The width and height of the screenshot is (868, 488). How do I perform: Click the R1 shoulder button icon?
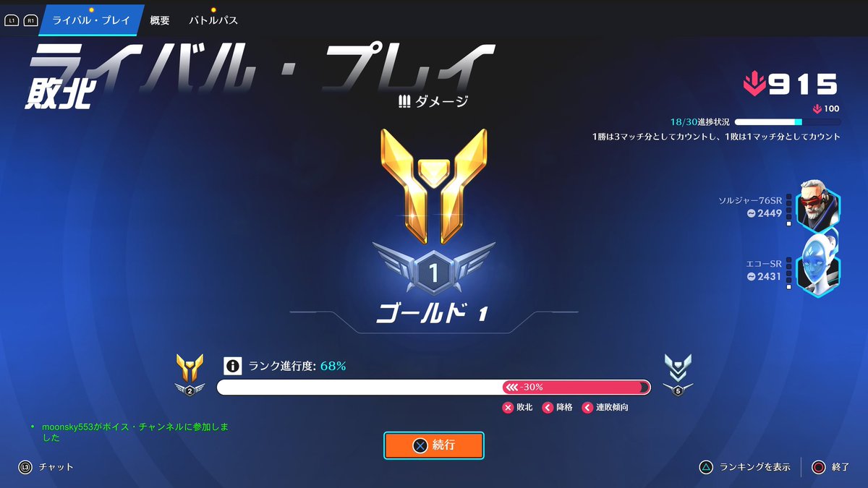tap(30, 21)
